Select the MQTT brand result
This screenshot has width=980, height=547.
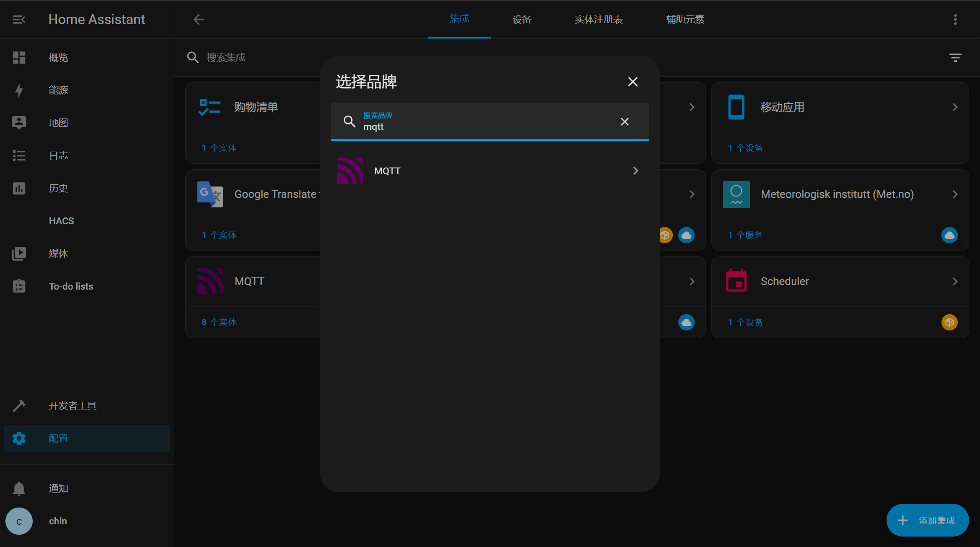490,171
